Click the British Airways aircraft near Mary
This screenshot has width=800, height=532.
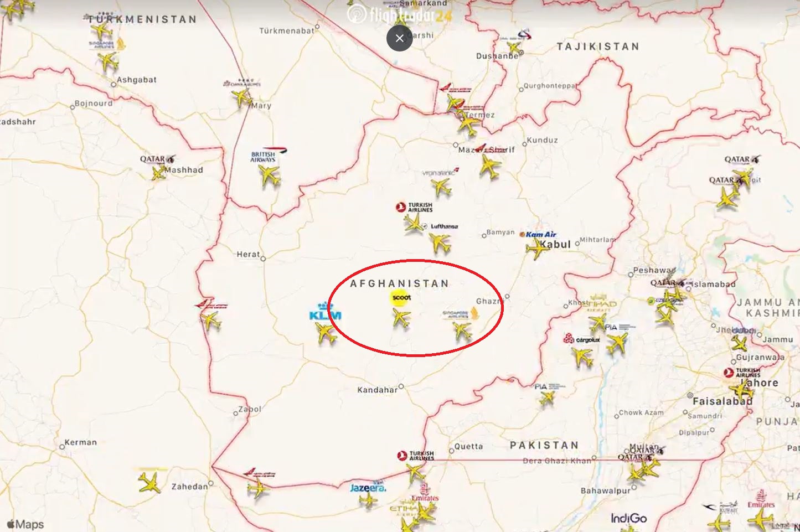pos(270,176)
